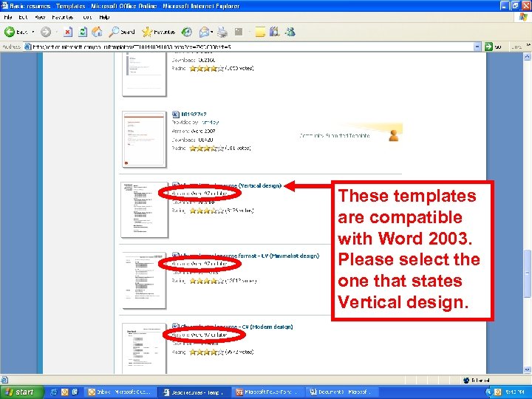Open the Windows Start button

[21, 392]
